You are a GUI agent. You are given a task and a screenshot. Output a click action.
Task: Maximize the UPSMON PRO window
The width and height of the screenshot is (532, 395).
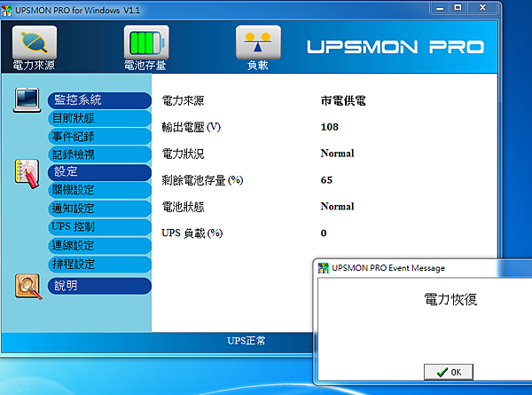[458, 8]
